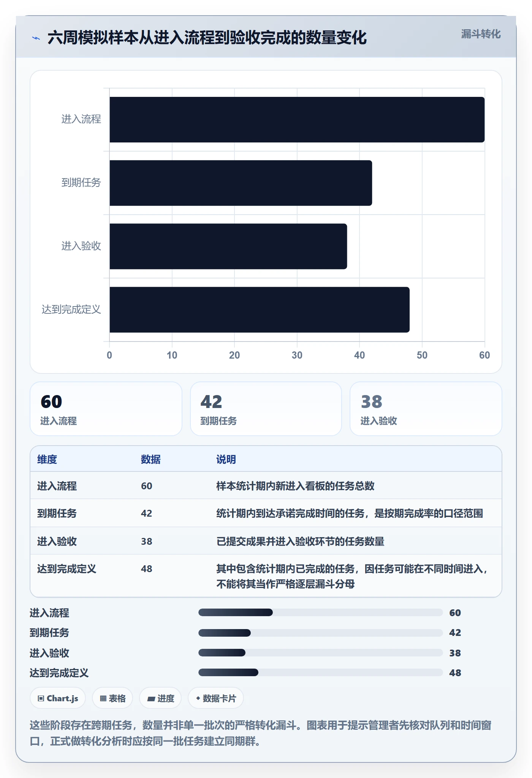Click the footnote paragraph about 跨期任务
Screen dimensions: 532x778
click(x=261, y=733)
